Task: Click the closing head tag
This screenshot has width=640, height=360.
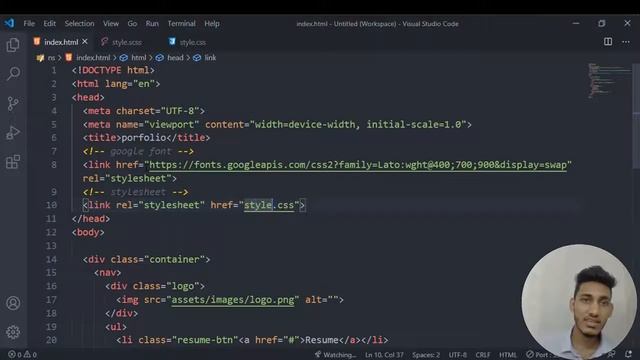Action: (91, 219)
